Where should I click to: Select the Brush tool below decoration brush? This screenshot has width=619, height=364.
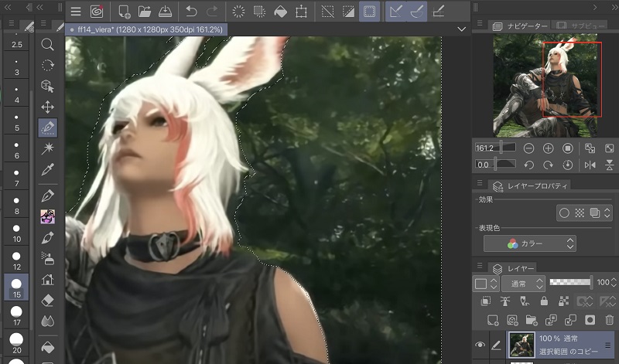click(47, 238)
